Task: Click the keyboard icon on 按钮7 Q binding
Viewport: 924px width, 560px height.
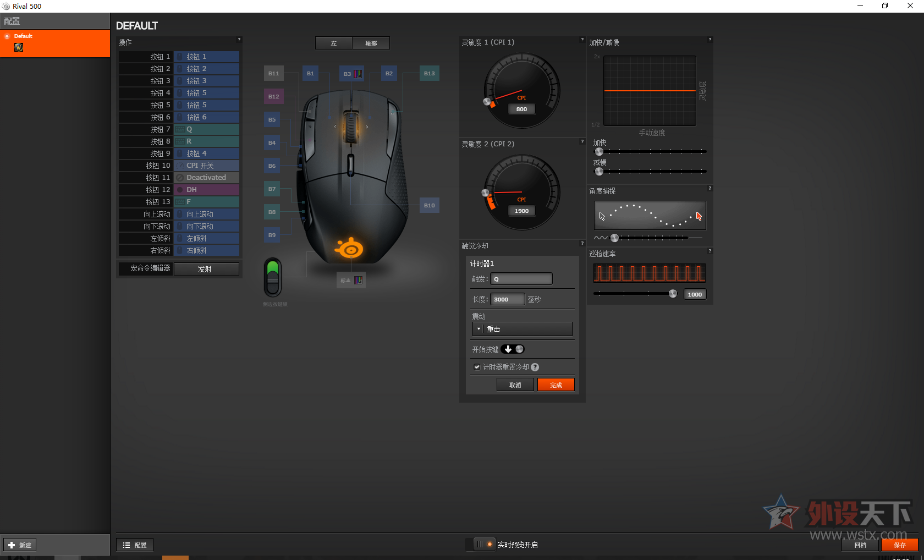Action: coord(181,129)
